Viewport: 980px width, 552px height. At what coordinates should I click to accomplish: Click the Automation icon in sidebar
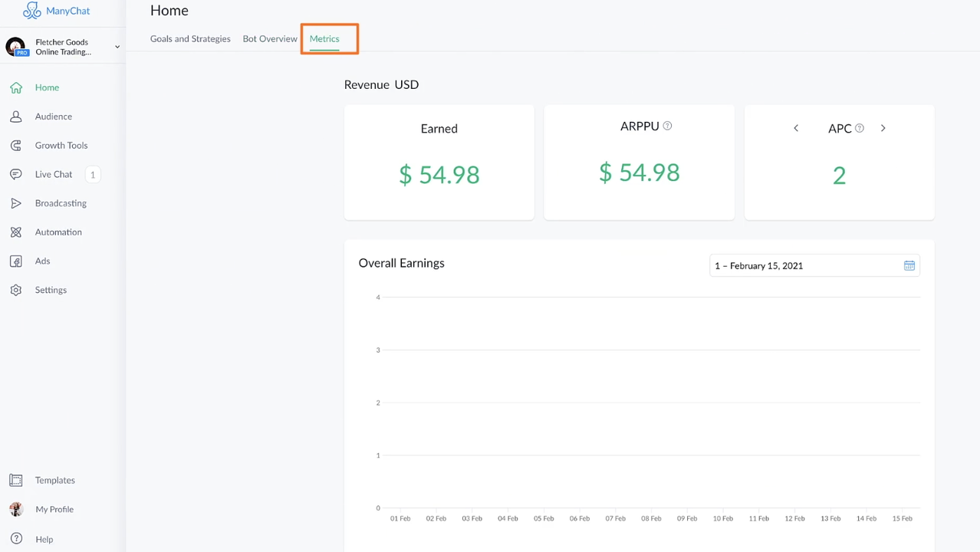click(x=16, y=232)
